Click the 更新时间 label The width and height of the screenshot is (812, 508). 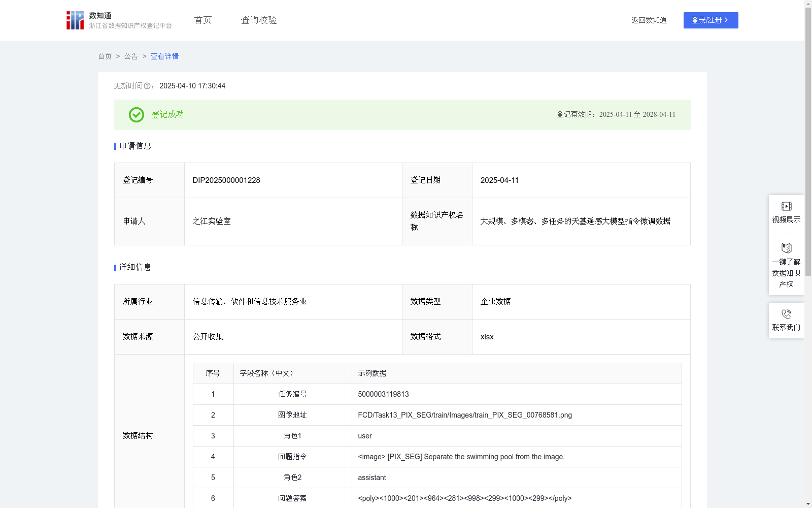128,86
